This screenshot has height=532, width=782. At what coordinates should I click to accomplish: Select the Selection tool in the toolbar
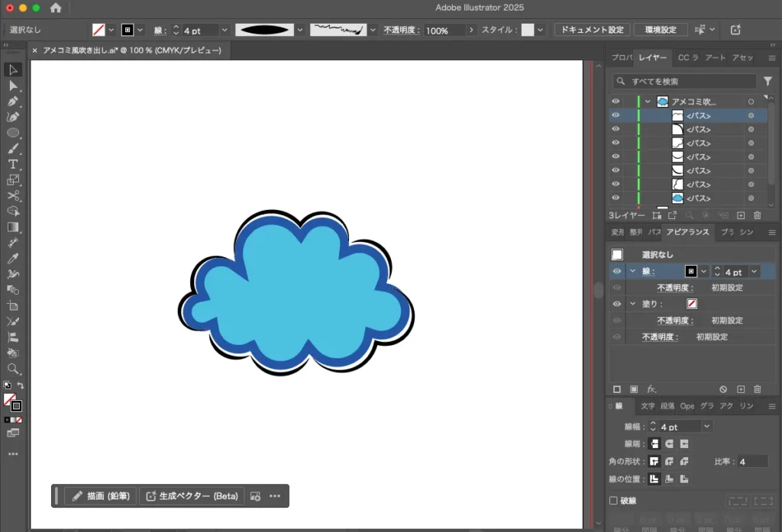pos(12,69)
